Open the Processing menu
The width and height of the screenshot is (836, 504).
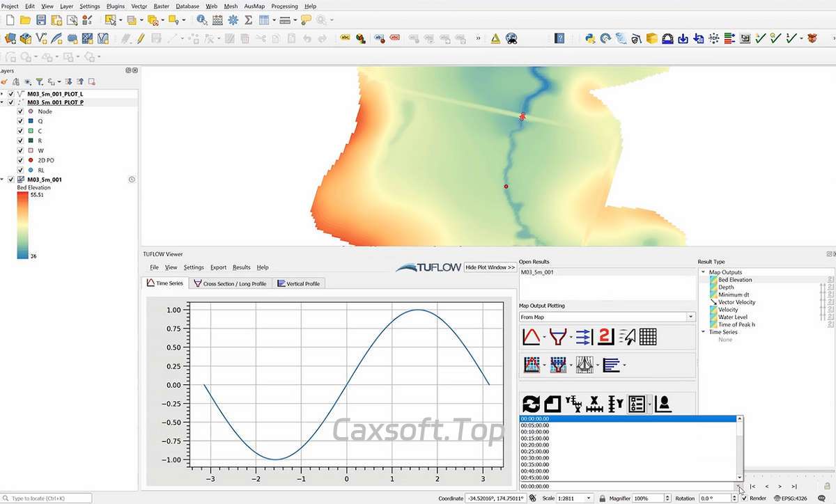(x=284, y=6)
